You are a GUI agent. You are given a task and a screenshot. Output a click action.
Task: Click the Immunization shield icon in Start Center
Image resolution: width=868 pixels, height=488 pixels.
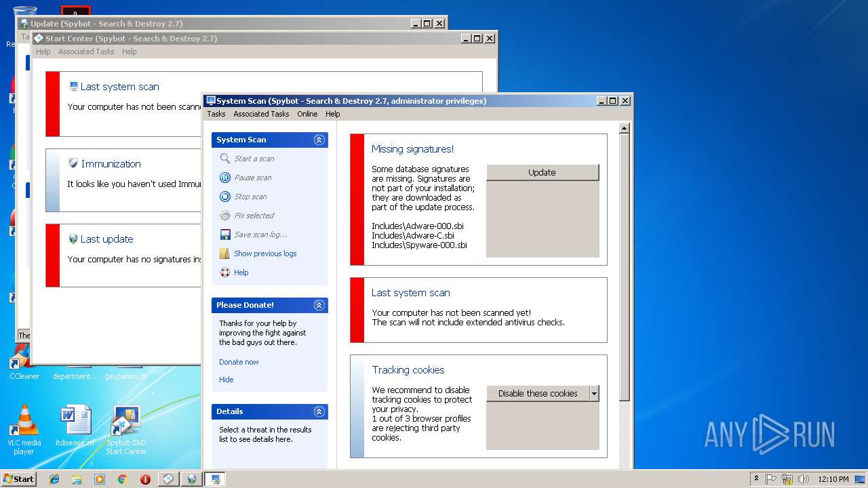73,163
